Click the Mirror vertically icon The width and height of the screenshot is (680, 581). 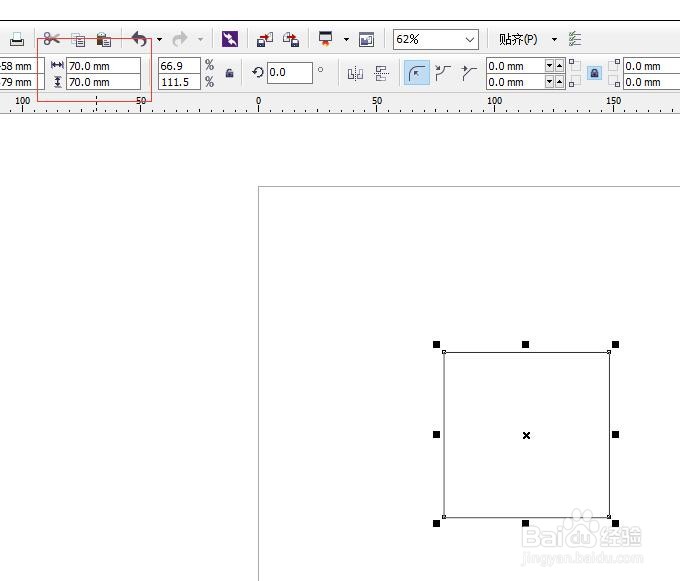(381, 73)
